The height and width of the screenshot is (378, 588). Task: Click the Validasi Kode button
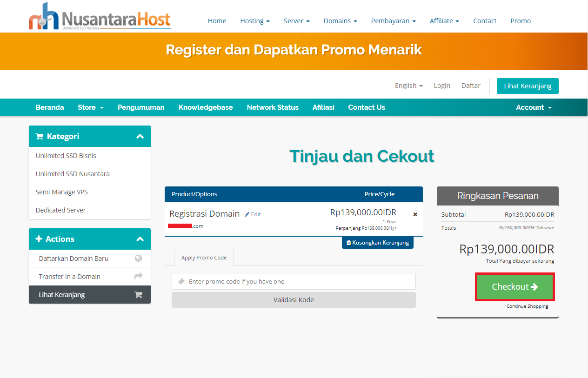(x=294, y=300)
